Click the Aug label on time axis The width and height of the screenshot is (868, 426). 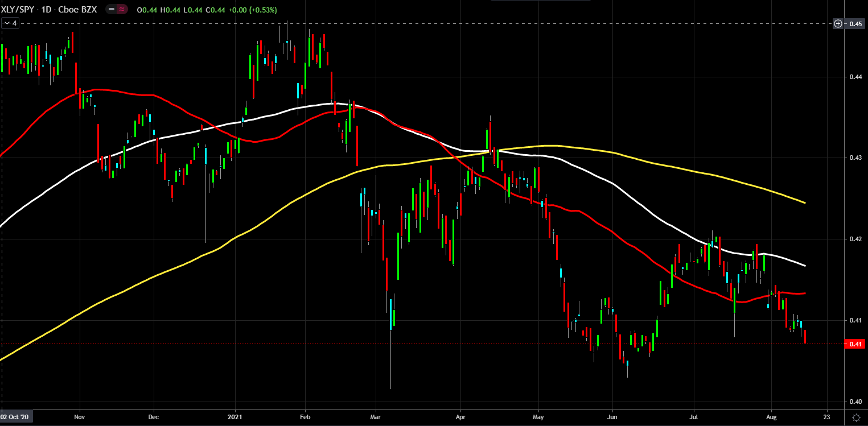pos(771,416)
